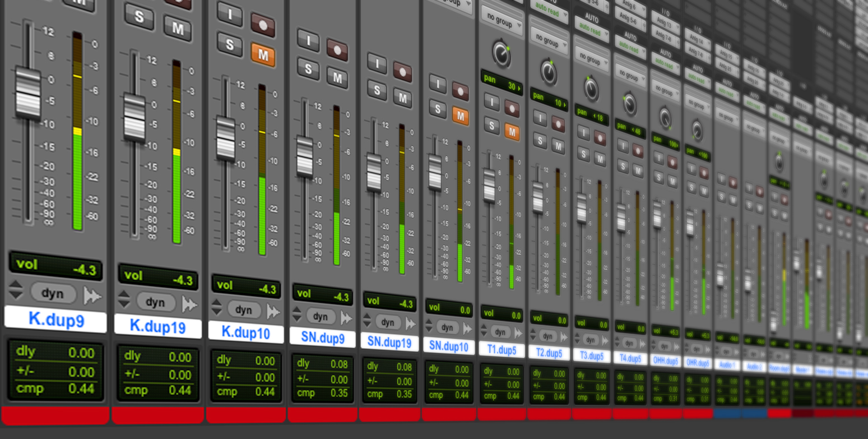Arm record on the SN.dup9 track
This screenshot has height=439, width=868.
click(x=337, y=50)
